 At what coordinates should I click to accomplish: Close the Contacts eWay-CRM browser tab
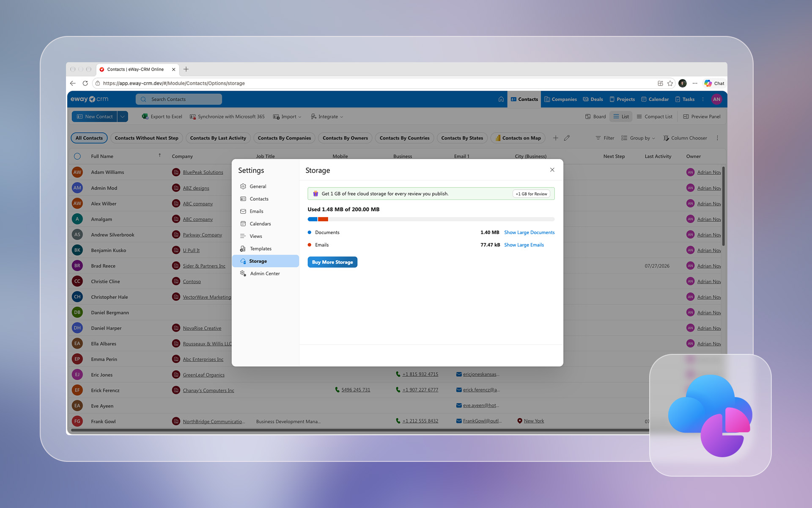coord(173,69)
